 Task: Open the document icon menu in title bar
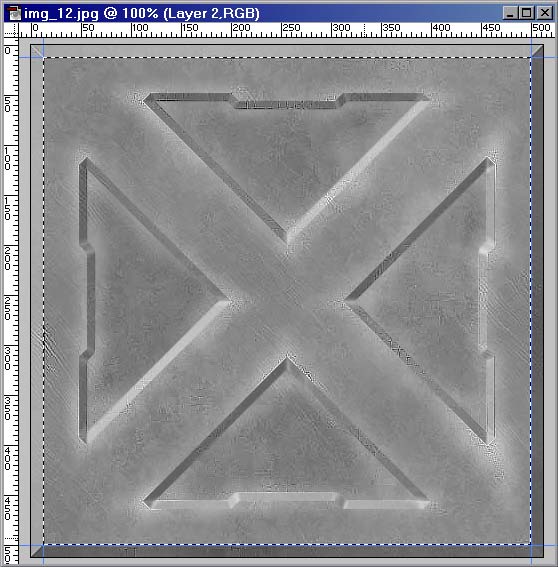click(14, 13)
